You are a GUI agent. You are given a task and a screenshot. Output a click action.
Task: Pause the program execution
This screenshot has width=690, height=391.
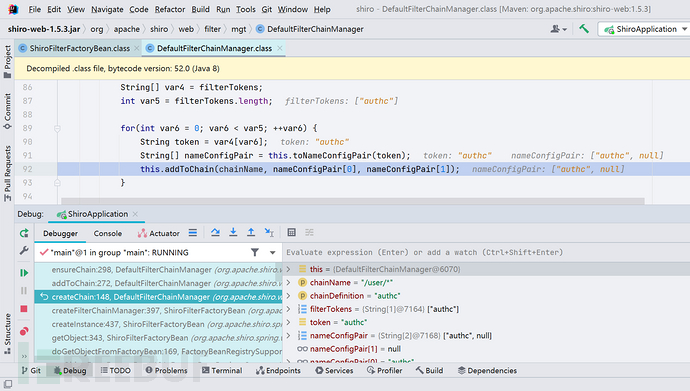(24, 291)
